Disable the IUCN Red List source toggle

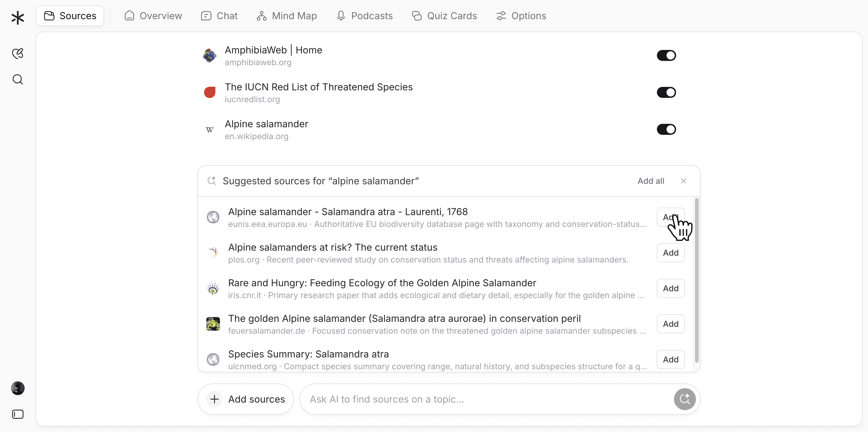pyautogui.click(x=666, y=92)
